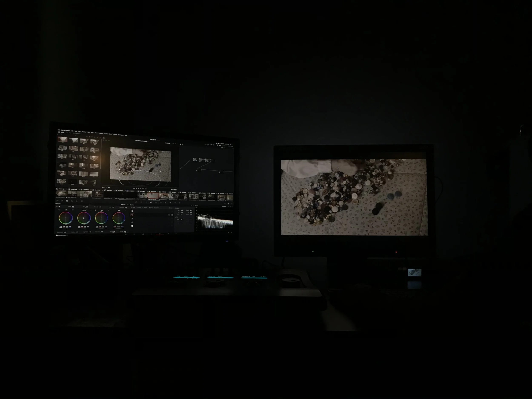This screenshot has height=399, width=532.
Task: Select the Linear square window shape
Action: 132,211
